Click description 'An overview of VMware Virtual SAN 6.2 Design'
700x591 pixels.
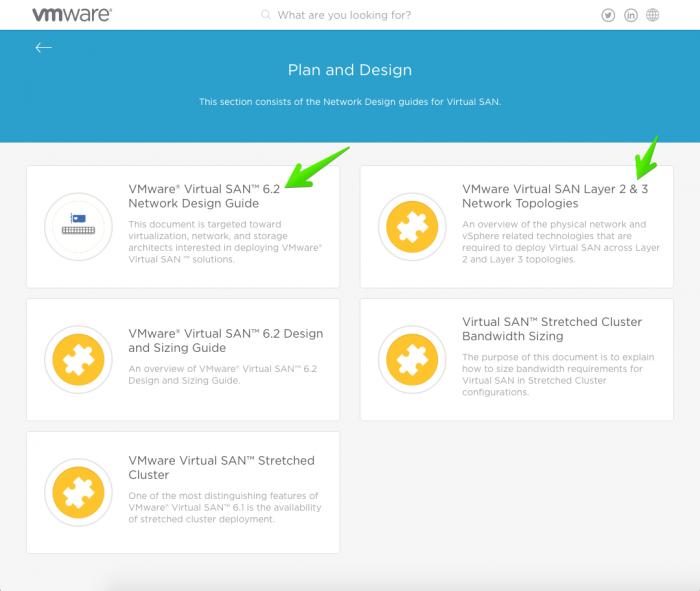223,375
